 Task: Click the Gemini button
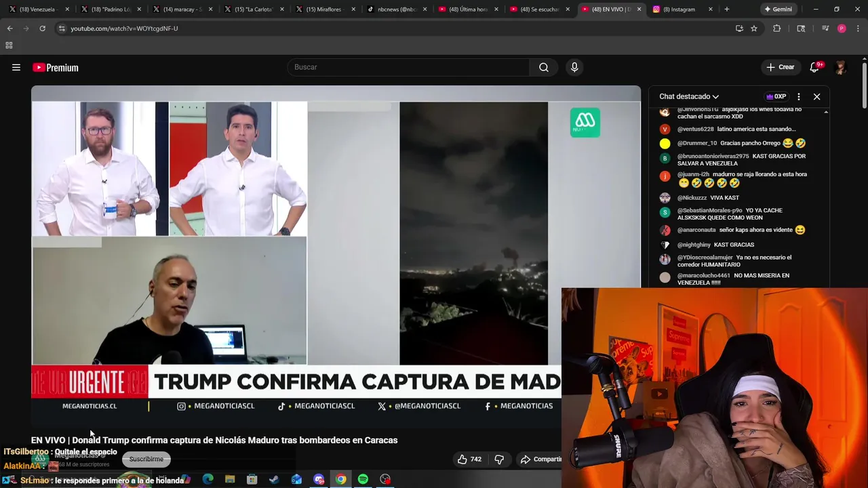778,9
